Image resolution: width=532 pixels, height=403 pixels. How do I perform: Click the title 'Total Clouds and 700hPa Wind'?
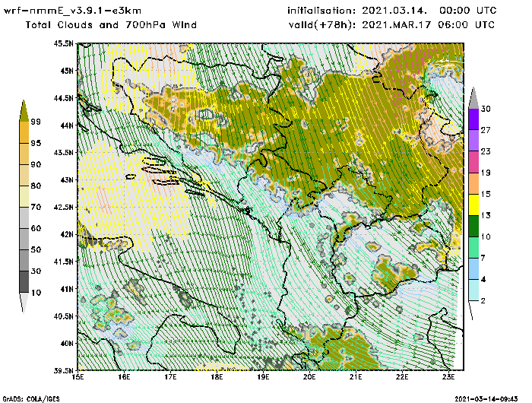point(111,25)
